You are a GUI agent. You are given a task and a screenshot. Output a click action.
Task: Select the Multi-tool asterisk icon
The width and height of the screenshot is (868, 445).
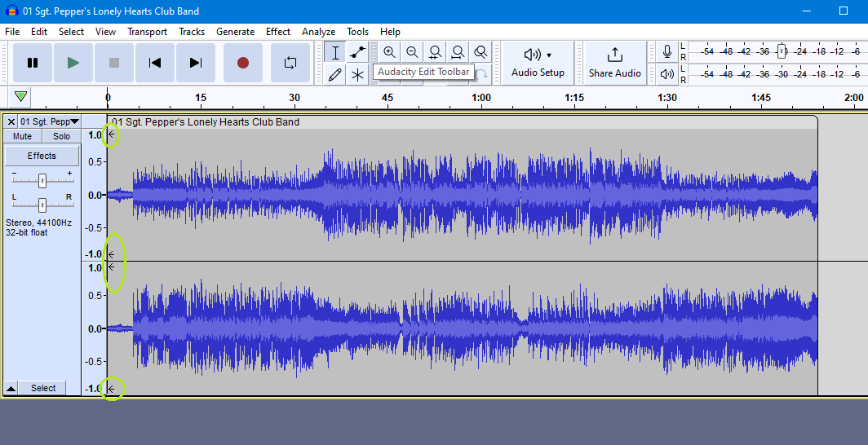(358, 75)
